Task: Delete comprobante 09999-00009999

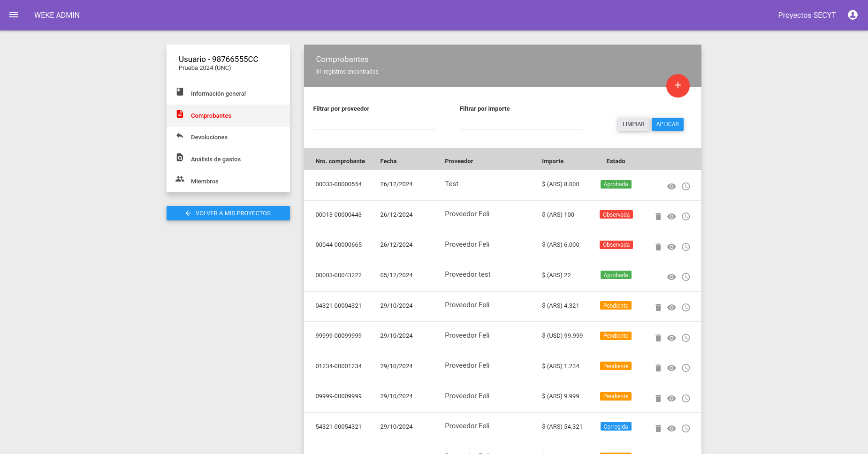Action: pos(658,399)
